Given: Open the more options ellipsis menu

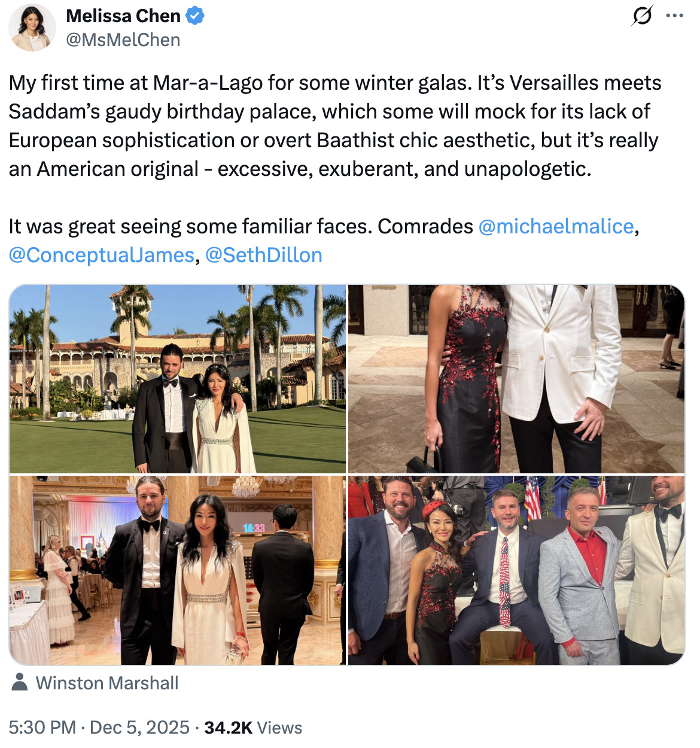Looking at the screenshot, I should pos(674,16).
